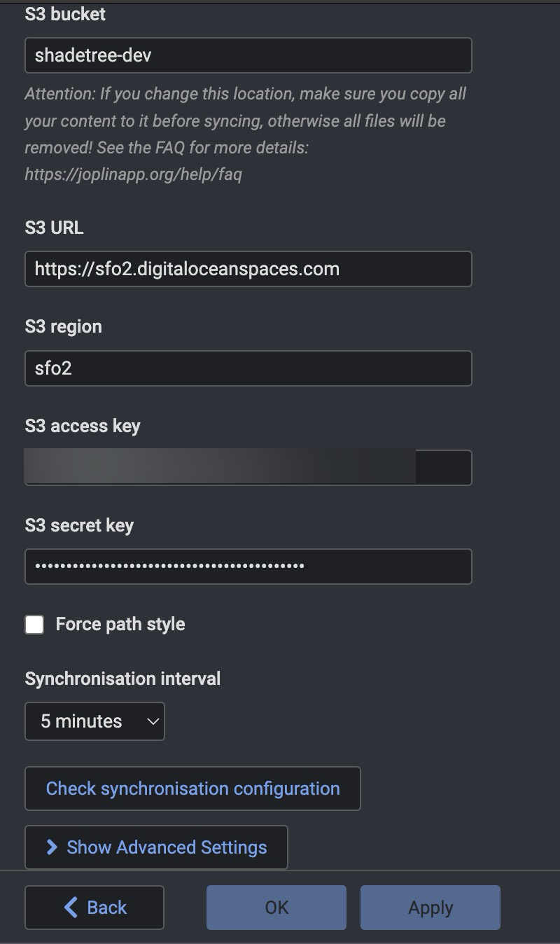
Task: Focus the masked S3 secret key field
Action: pyautogui.click(x=248, y=567)
